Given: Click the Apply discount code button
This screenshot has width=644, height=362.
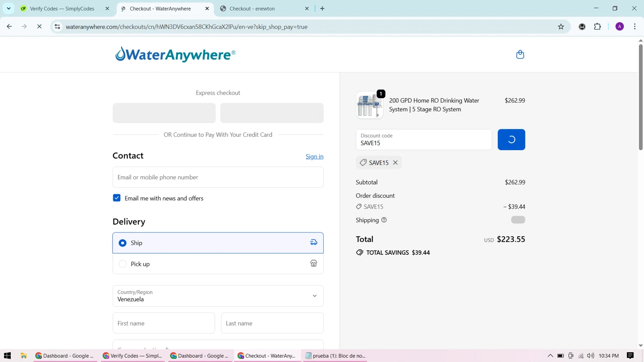Looking at the screenshot, I should pyautogui.click(x=511, y=139).
